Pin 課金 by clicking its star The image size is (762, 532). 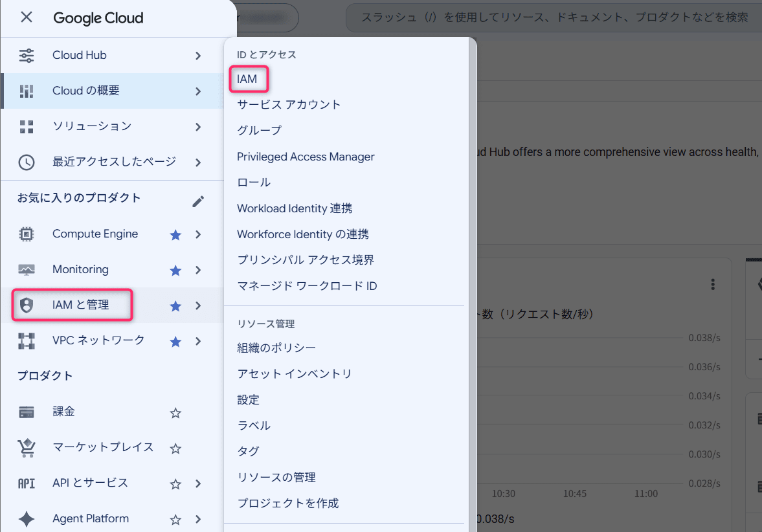pos(175,413)
